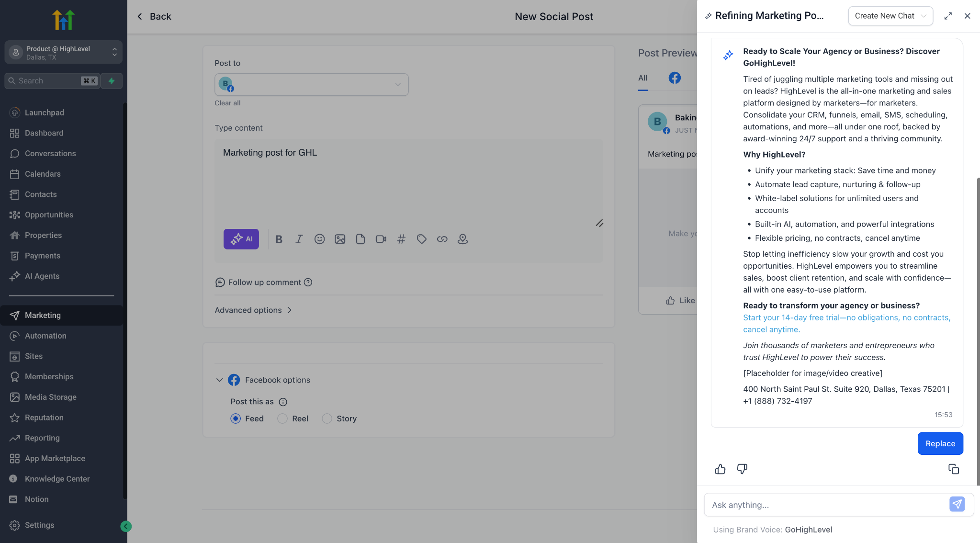Add image using the picture icon

tap(340, 239)
